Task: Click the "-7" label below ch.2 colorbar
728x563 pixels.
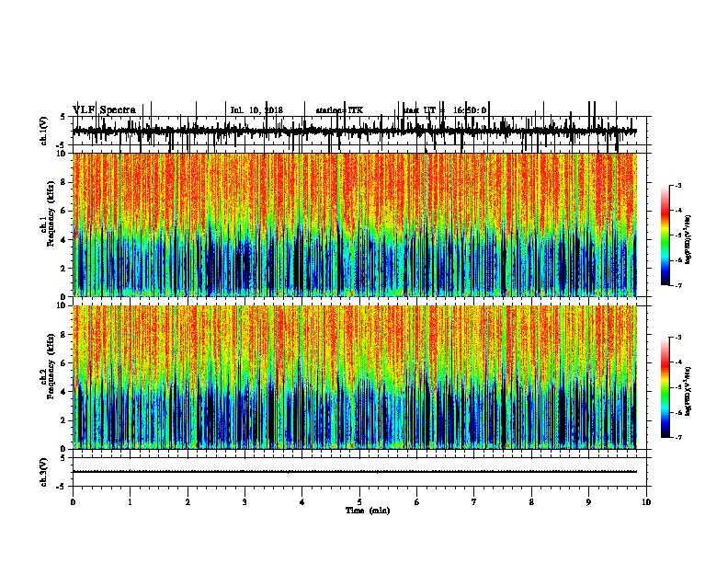Action: click(678, 437)
